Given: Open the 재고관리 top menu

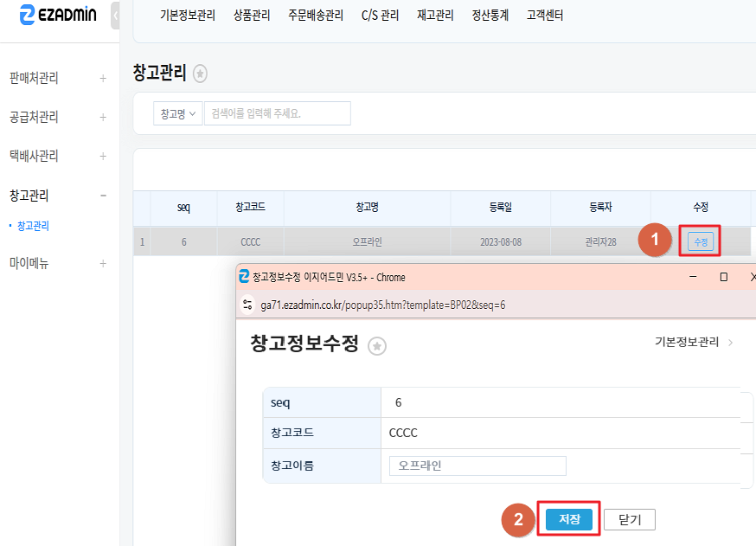Looking at the screenshot, I should [435, 15].
